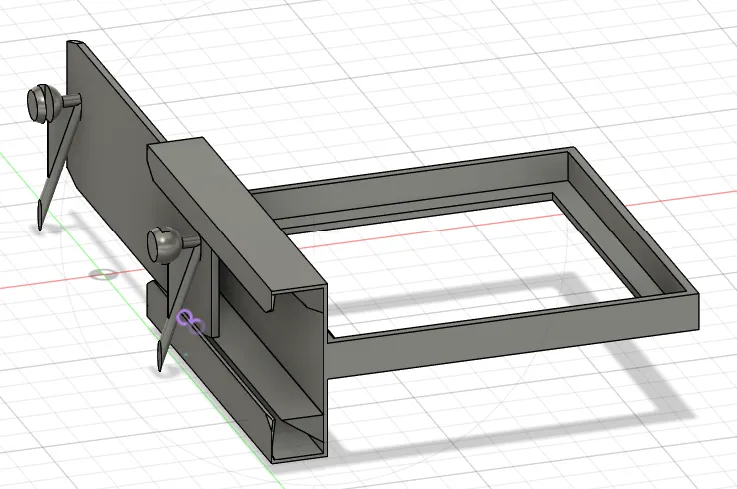Select the open end face of the bottom channel
Image resolution: width=737 pixels, height=489 pixels.
(x=298, y=435)
